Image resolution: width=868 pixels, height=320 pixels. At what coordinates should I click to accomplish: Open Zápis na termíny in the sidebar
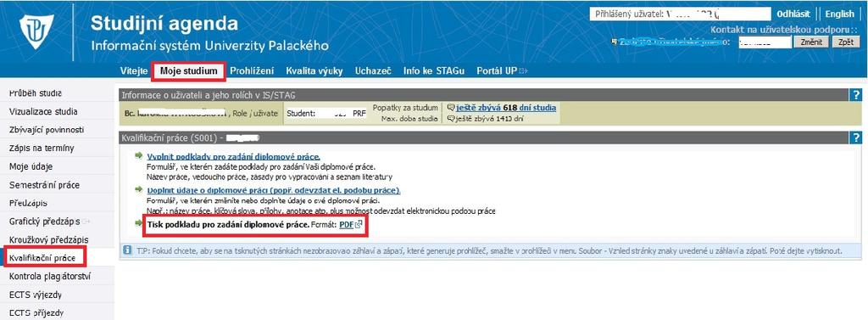click(x=42, y=148)
